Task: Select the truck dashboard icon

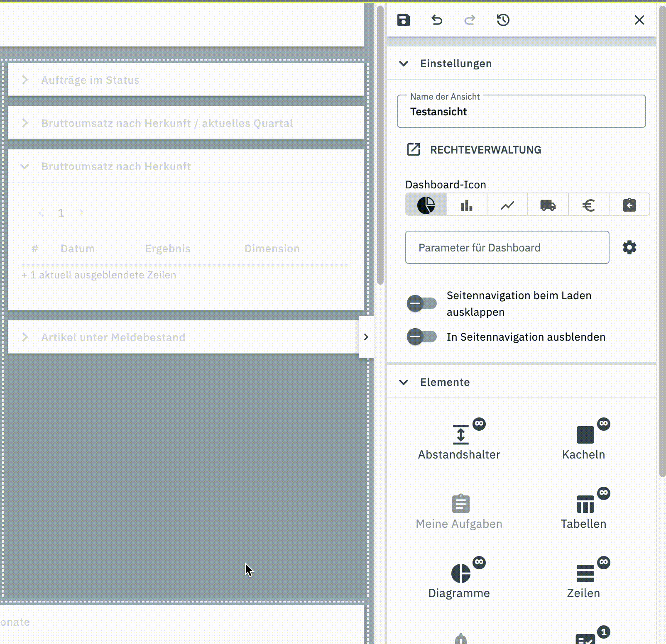Action: (548, 205)
